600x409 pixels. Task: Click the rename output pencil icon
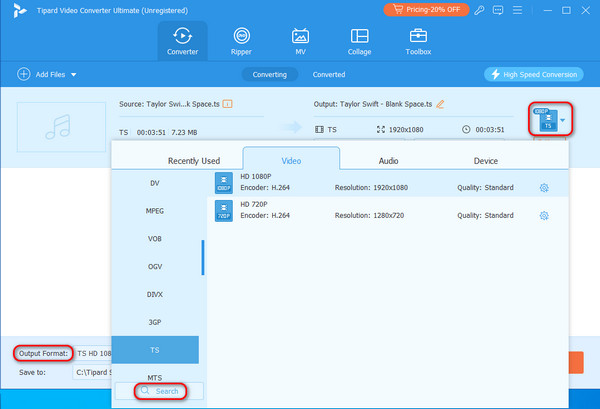click(440, 104)
